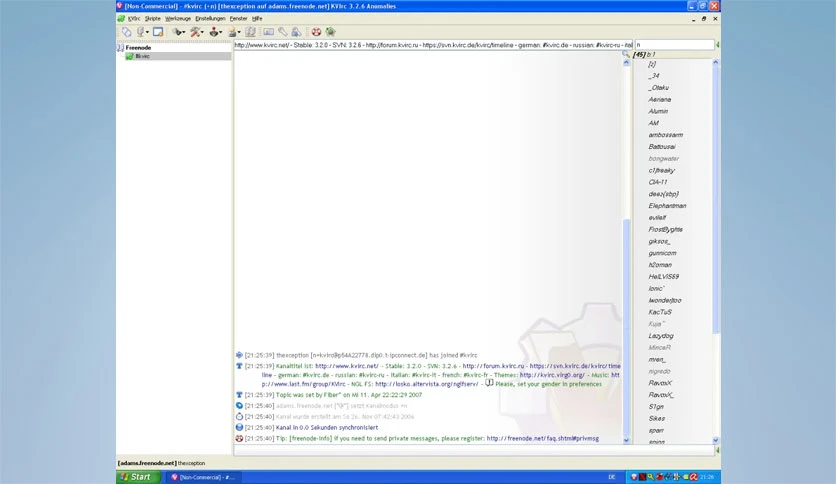Click the join icon of 'has joined #kvirc' line
836x484 pixels.
tap(239, 355)
